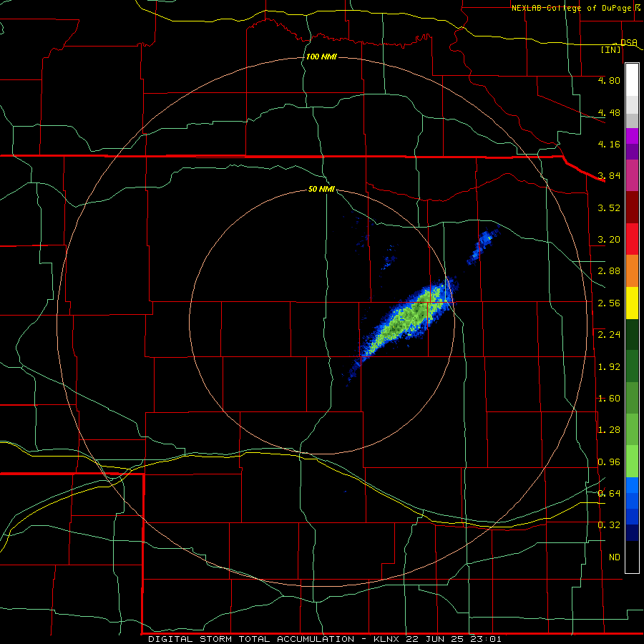Click the 3.84 legend value
Screen dimensions: 644x644
[x=609, y=176]
